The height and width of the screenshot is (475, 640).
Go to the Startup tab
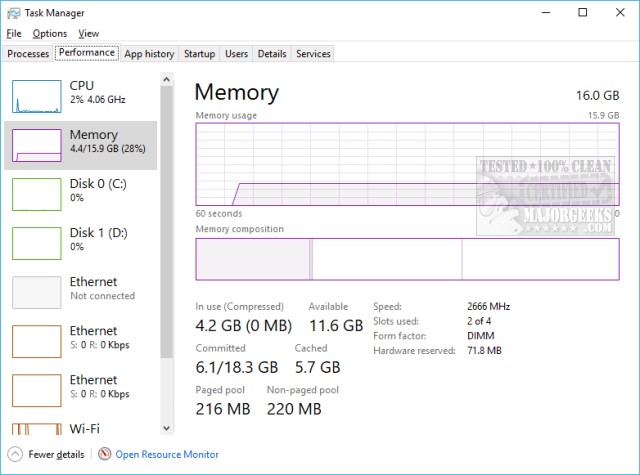pos(199,53)
